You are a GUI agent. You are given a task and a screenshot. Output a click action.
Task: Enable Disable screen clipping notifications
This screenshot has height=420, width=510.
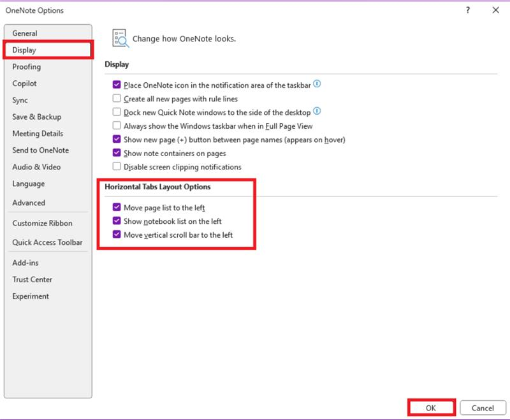pos(117,166)
